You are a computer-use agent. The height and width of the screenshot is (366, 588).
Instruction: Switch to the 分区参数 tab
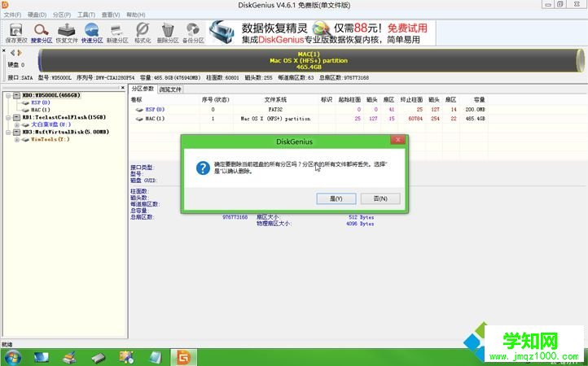[143, 89]
